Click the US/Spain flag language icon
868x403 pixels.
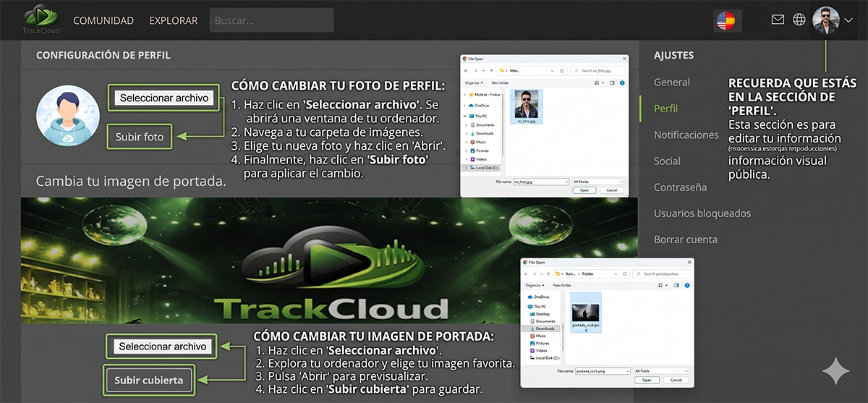pyautogui.click(x=725, y=21)
